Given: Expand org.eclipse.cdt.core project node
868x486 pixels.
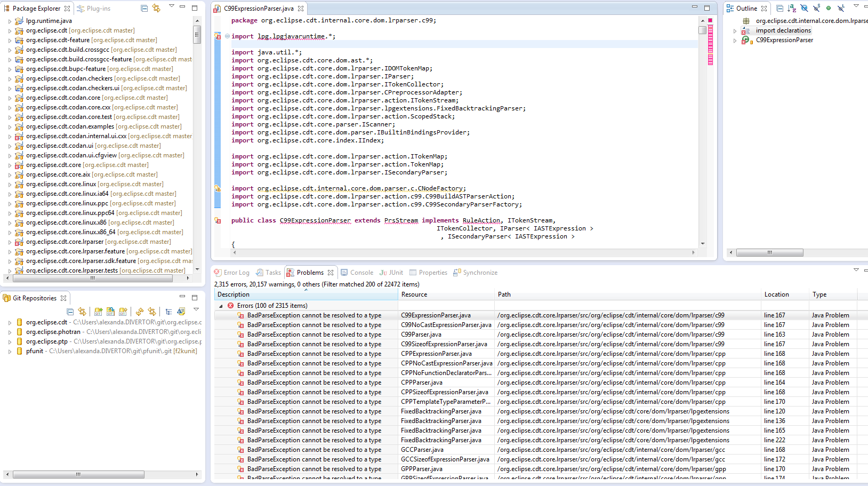Looking at the screenshot, I should [10, 165].
